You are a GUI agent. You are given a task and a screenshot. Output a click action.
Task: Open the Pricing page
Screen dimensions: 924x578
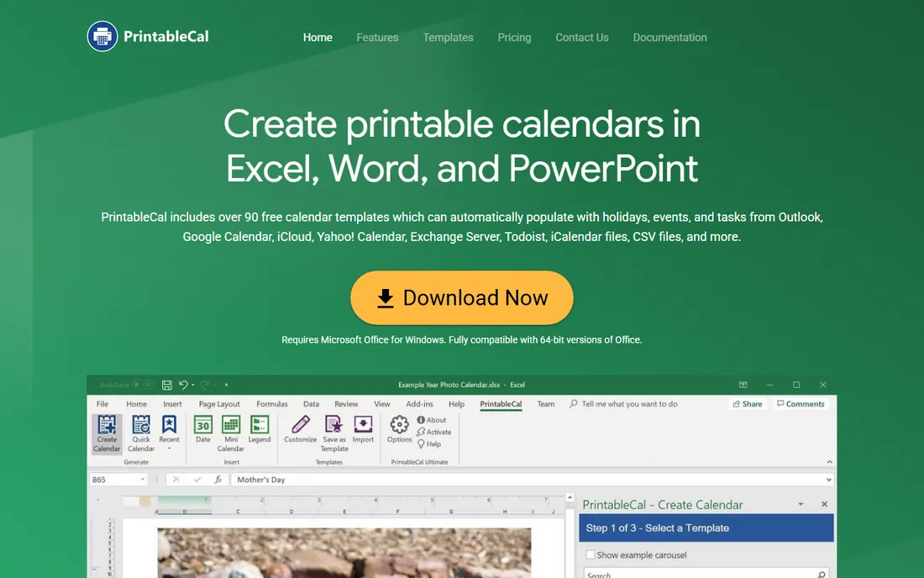coord(514,38)
